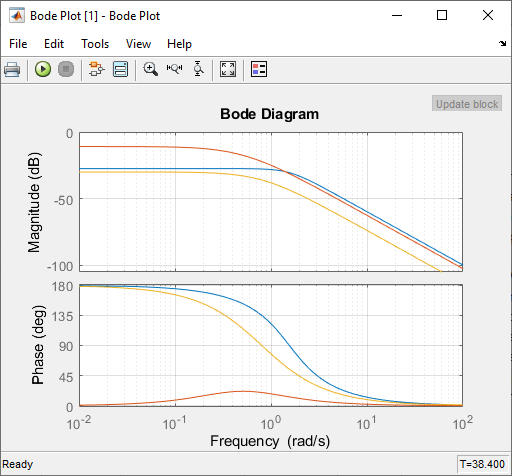Click the Print icon in the toolbar

point(12,69)
